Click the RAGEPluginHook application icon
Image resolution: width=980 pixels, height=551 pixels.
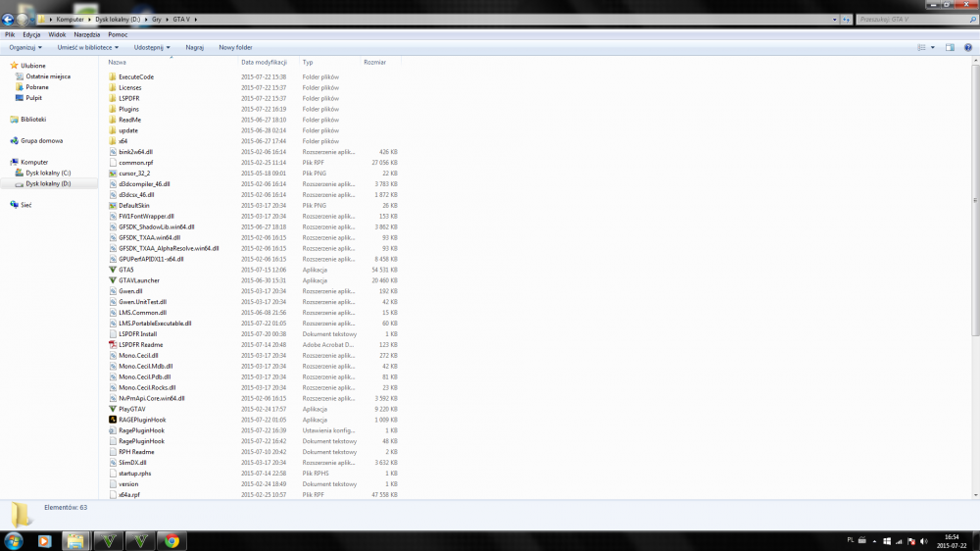113,420
